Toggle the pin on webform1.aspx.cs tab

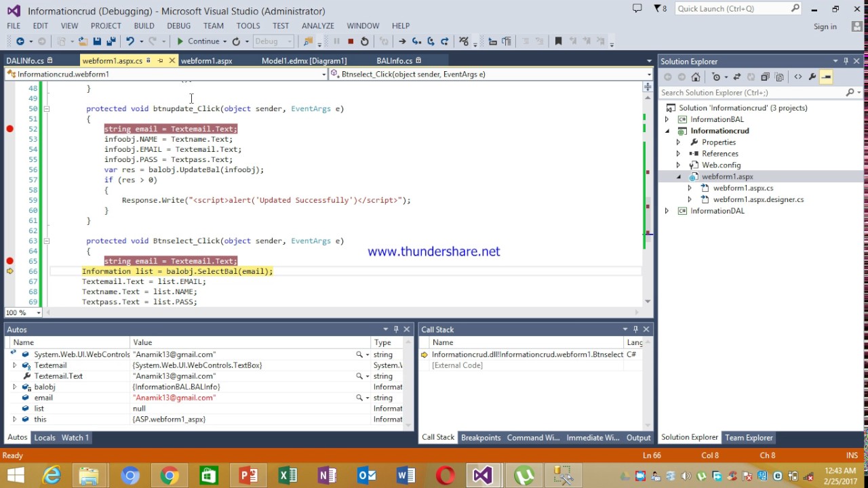coord(161,61)
